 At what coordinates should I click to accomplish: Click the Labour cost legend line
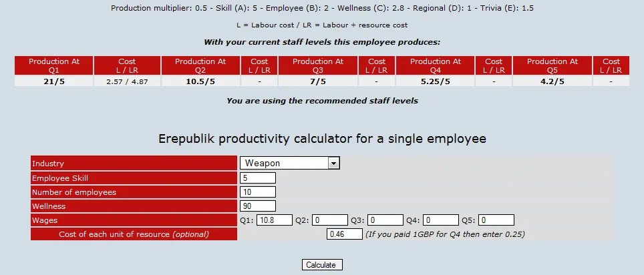[x=322, y=25]
